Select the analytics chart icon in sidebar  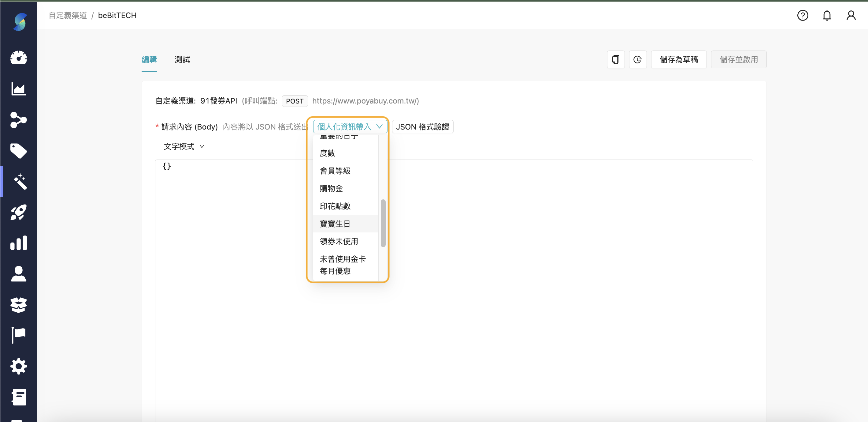[x=19, y=89]
